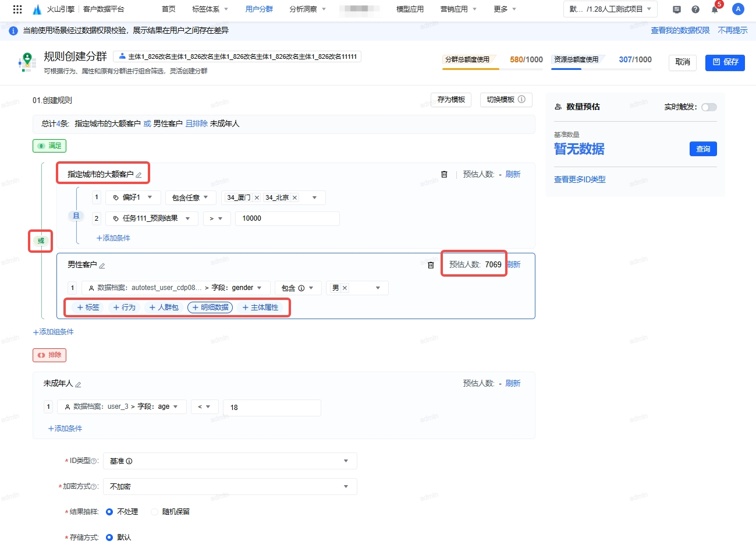This screenshot has width=756, height=555.
Task: Click the info icon next to 切换模板
Action: [x=521, y=100]
